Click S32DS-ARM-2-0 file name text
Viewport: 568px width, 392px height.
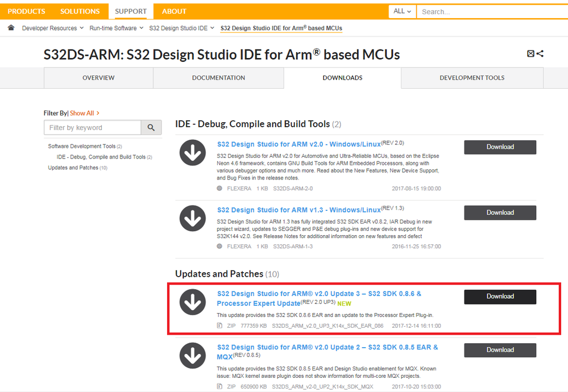[x=293, y=189]
